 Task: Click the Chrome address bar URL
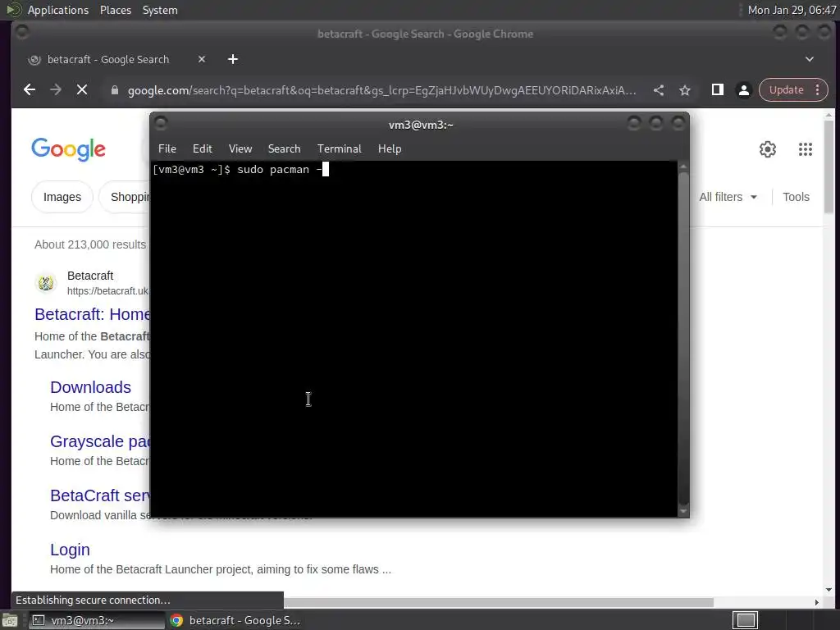point(381,90)
